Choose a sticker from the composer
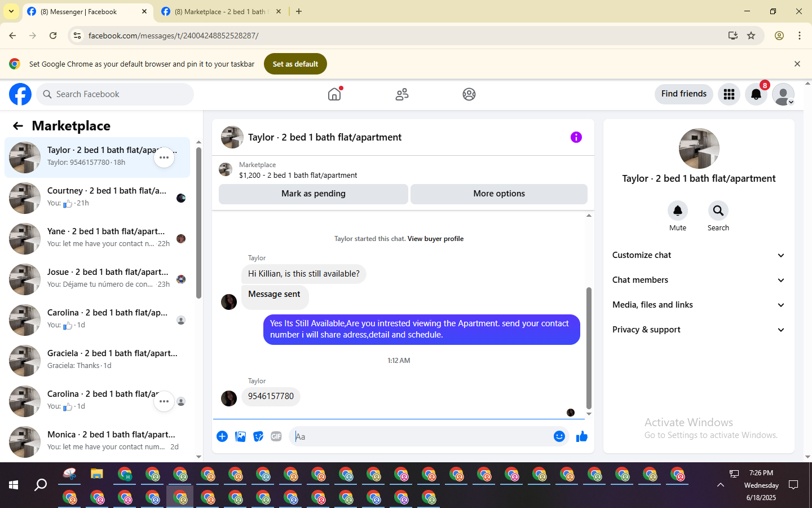The image size is (812, 508). [258, 436]
